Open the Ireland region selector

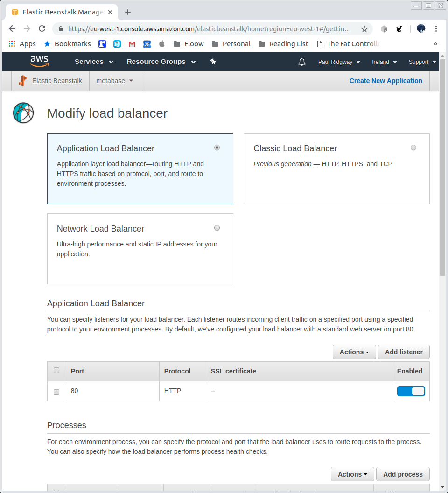(384, 62)
